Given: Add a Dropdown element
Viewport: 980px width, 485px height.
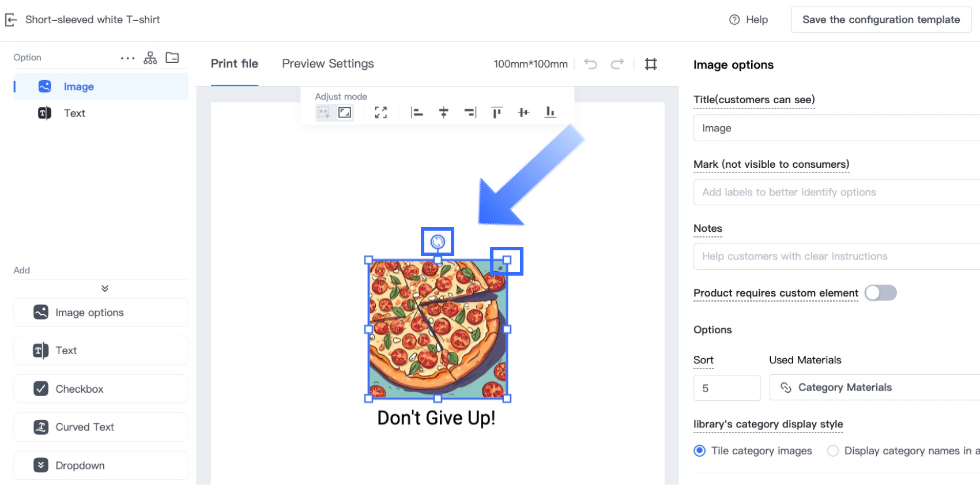Looking at the screenshot, I should (x=101, y=465).
